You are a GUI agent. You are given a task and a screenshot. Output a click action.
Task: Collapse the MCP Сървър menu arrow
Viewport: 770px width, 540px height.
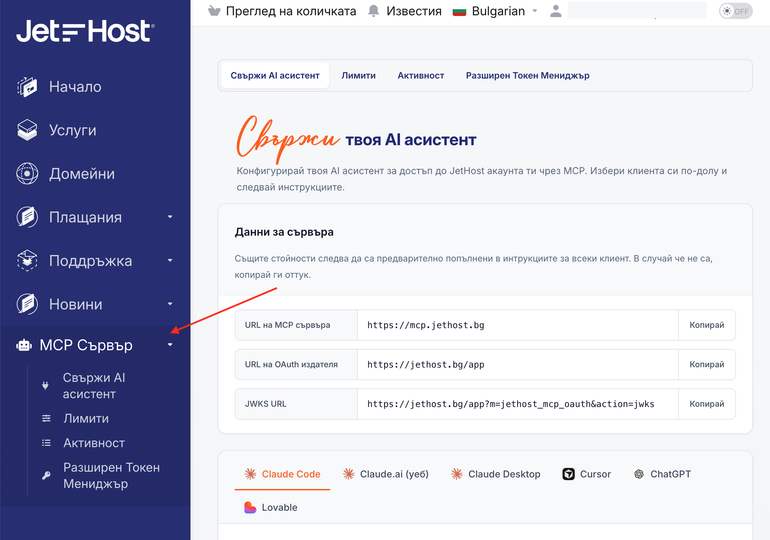pos(170,345)
